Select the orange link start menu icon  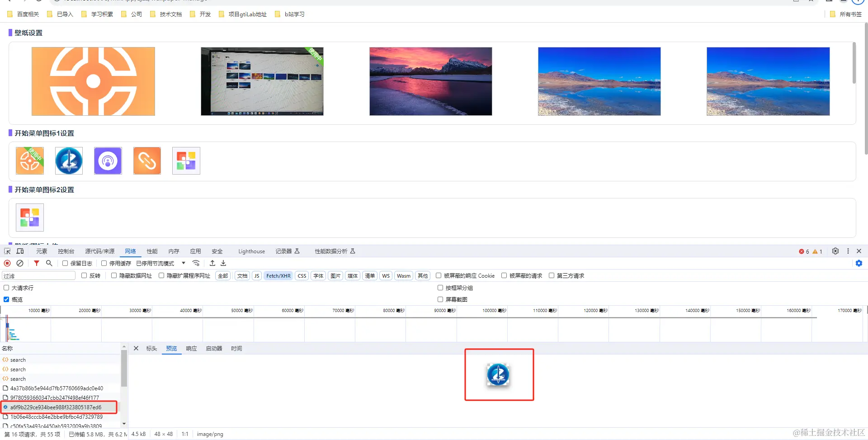[x=147, y=161]
